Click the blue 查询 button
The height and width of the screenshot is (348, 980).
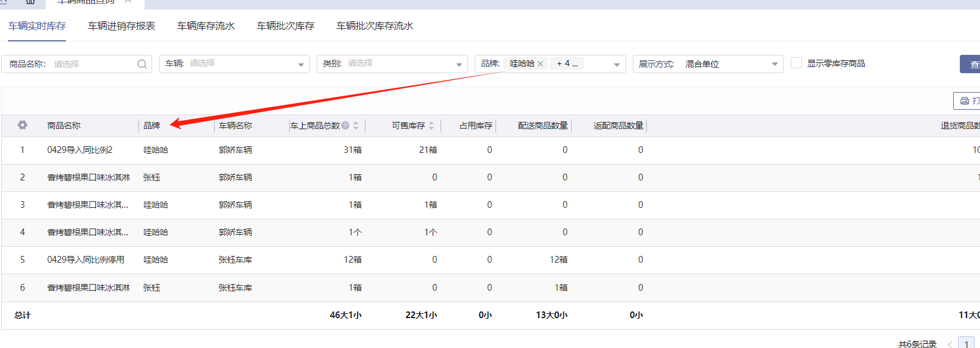pyautogui.click(x=971, y=64)
